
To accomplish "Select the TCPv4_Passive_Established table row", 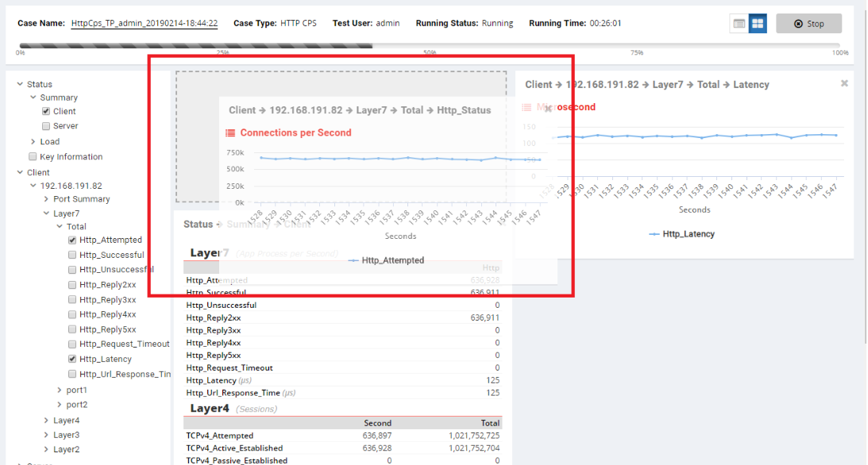I will click(x=342, y=460).
